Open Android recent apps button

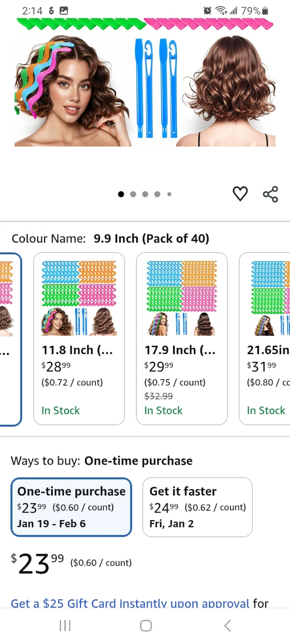[65, 626]
